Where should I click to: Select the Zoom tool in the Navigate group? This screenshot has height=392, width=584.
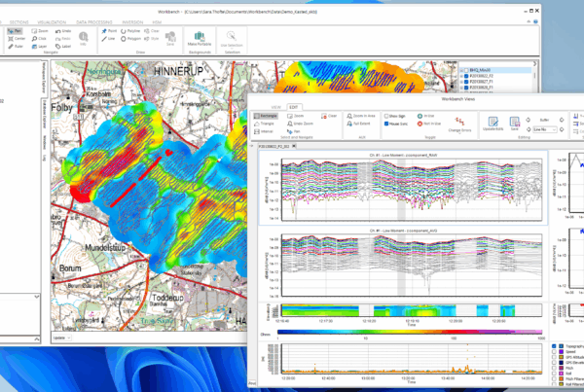pyautogui.click(x=40, y=31)
